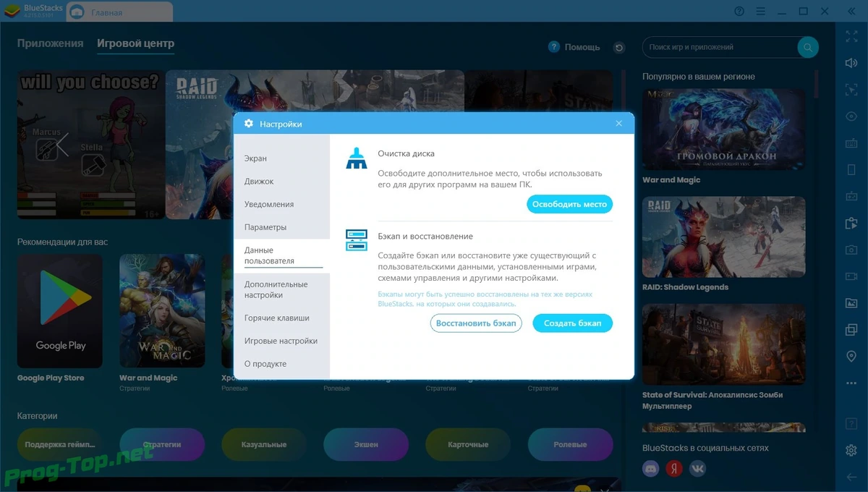The width and height of the screenshot is (868, 492).
Task: Select the Поддержка геймп... category
Action: tap(60, 444)
